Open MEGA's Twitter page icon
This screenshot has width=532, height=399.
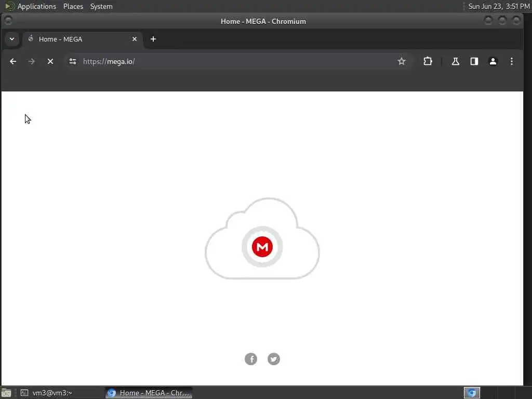coord(273,359)
